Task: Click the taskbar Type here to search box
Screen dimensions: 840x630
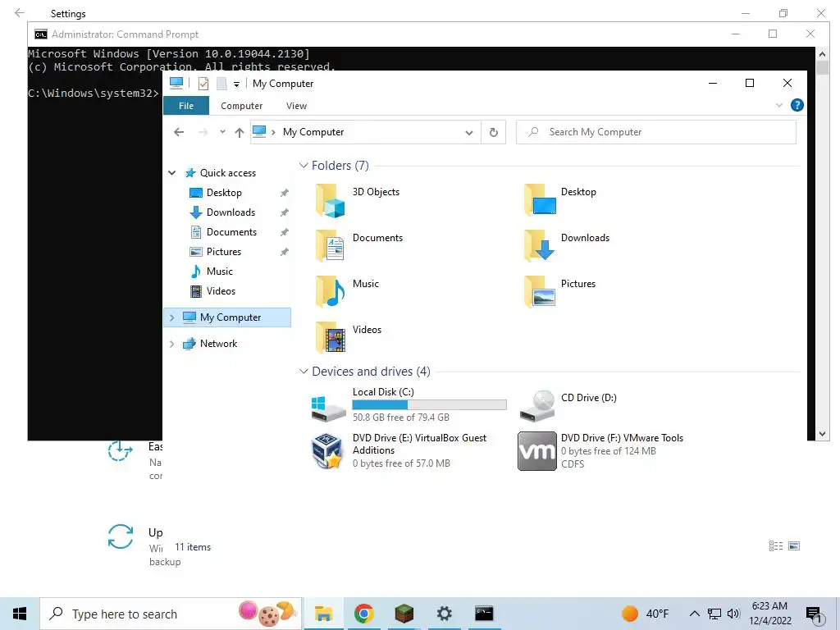Action: pyautogui.click(x=171, y=614)
